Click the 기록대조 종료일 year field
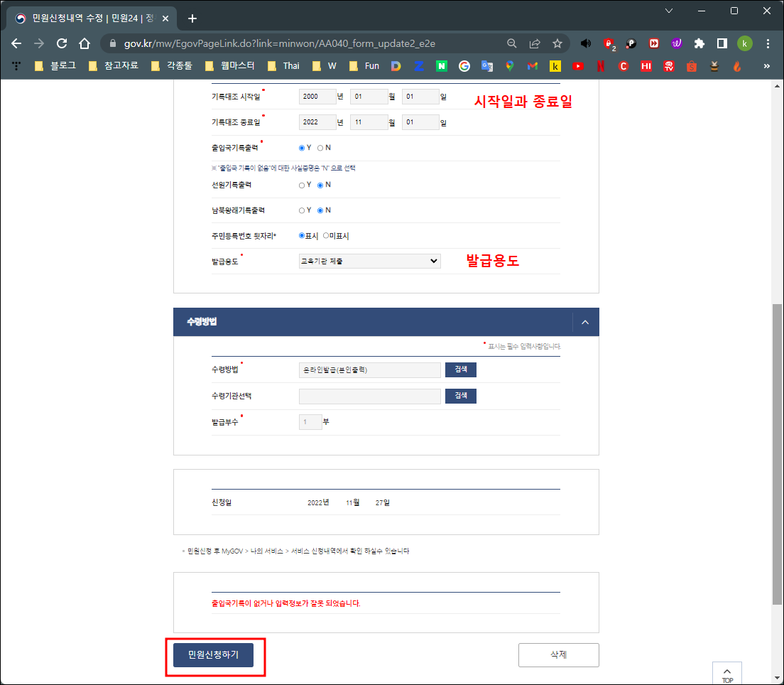784x685 pixels. pos(317,122)
